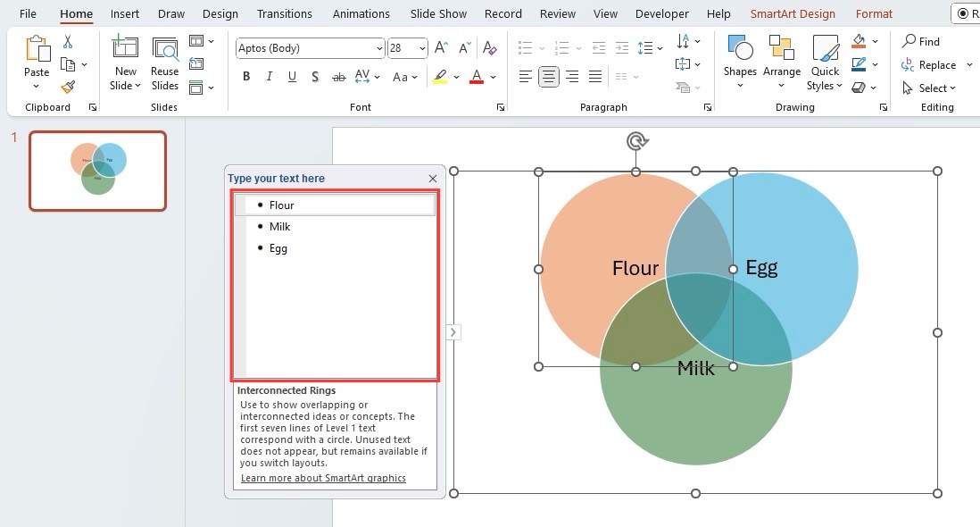This screenshot has height=527, width=980.
Task: Decrease font size with smaller A icon
Action: [464, 47]
